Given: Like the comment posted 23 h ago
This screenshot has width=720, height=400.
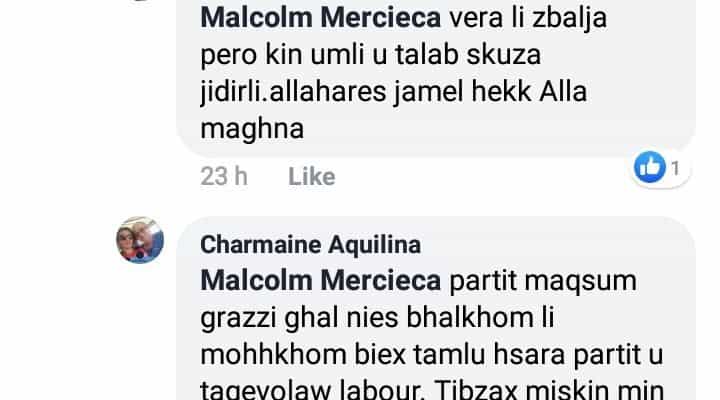Looking at the screenshot, I should (x=312, y=177).
